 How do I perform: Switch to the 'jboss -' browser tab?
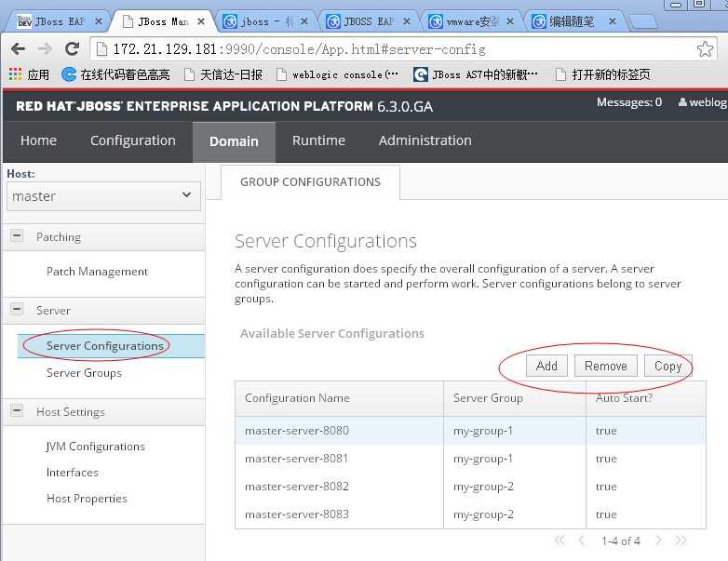coord(264,21)
